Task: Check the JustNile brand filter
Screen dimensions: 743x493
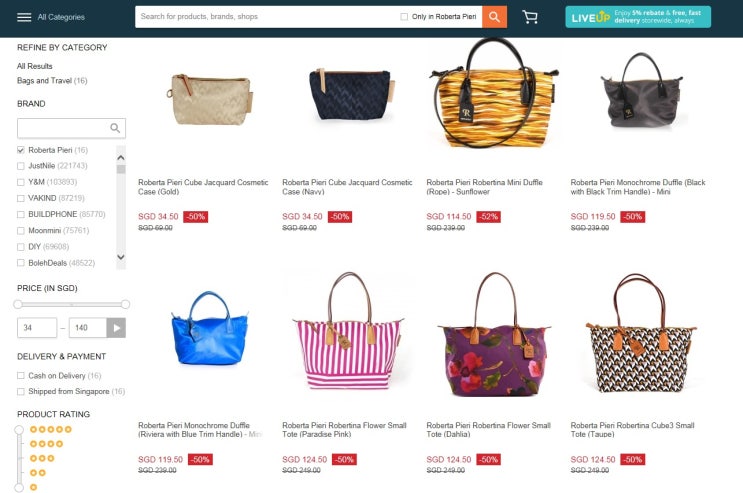Action: tap(20, 166)
